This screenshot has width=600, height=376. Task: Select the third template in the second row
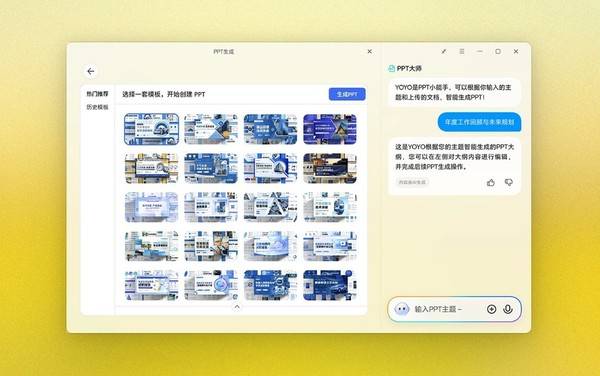click(270, 168)
